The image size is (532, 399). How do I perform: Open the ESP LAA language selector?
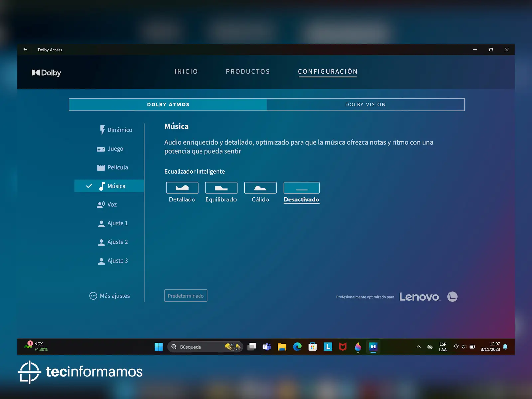[443, 347]
